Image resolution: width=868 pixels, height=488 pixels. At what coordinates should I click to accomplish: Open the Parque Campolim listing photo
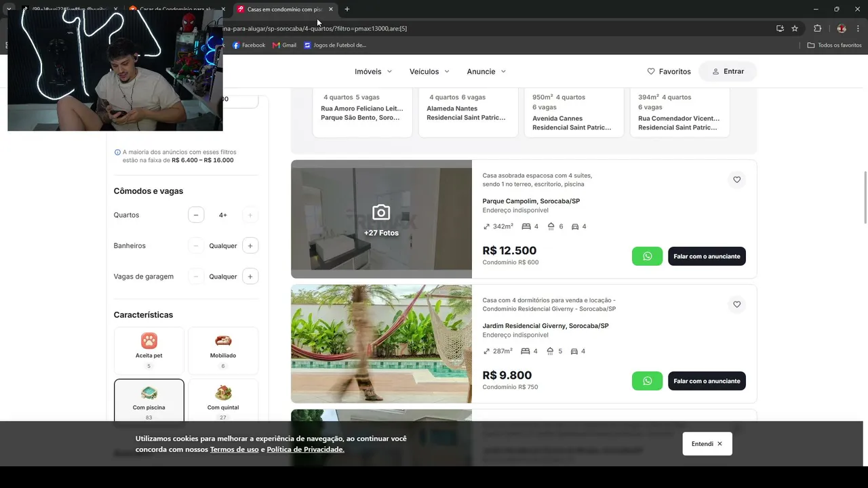(381, 219)
